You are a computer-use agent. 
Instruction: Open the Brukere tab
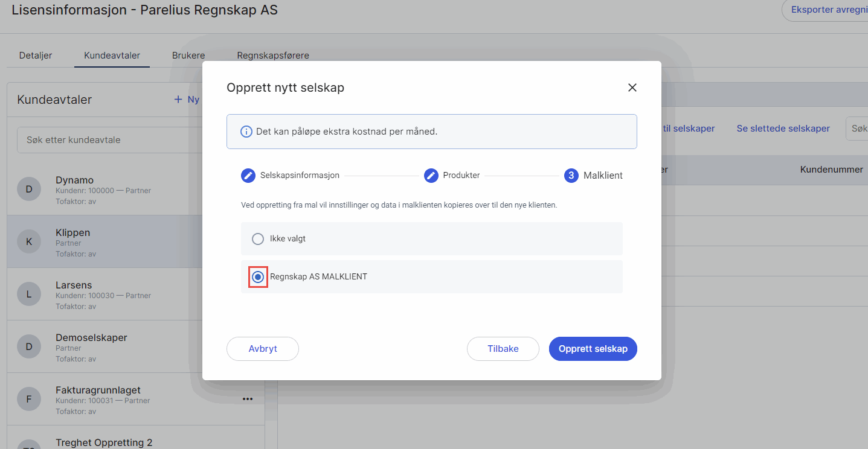[x=188, y=56]
